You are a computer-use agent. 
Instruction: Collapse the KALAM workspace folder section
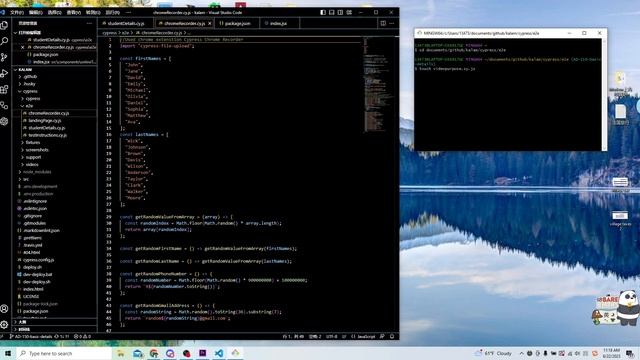point(55,70)
